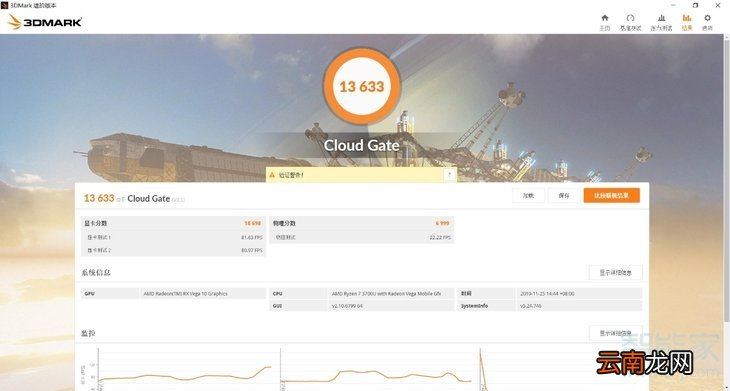The width and height of the screenshot is (730, 391).
Task: Click GPU value AMD Radeon RX Vega 10 Graphics
Action: tap(185, 294)
